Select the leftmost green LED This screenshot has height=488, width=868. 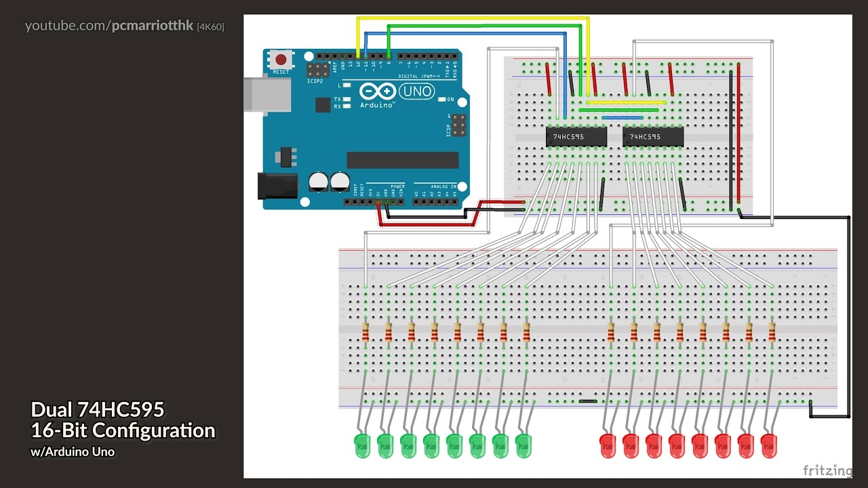pyautogui.click(x=363, y=445)
